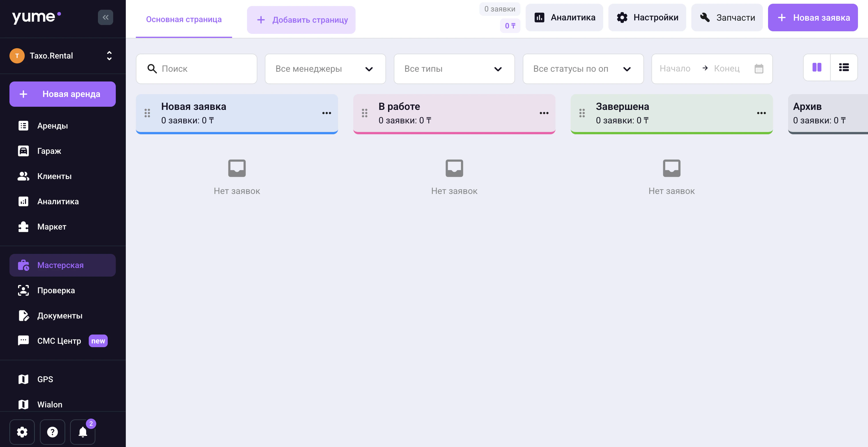Click drag handle of В работе column
This screenshot has height=447, width=868.
pyautogui.click(x=364, y=113)
